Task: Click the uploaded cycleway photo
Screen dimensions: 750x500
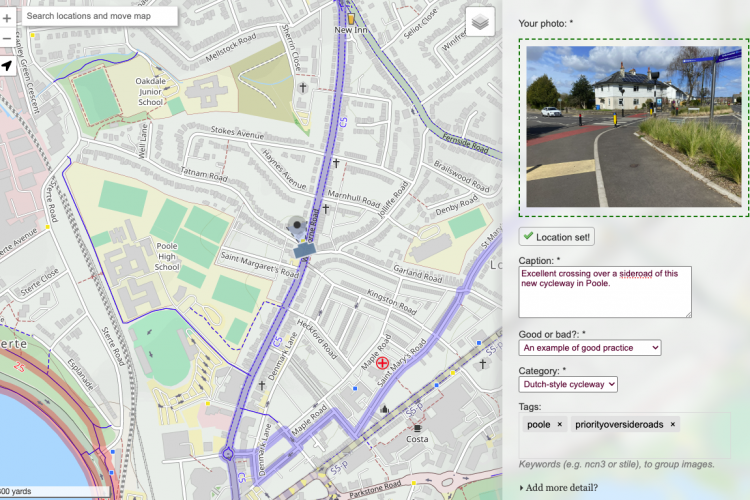Action: click(x=632, y=126)
